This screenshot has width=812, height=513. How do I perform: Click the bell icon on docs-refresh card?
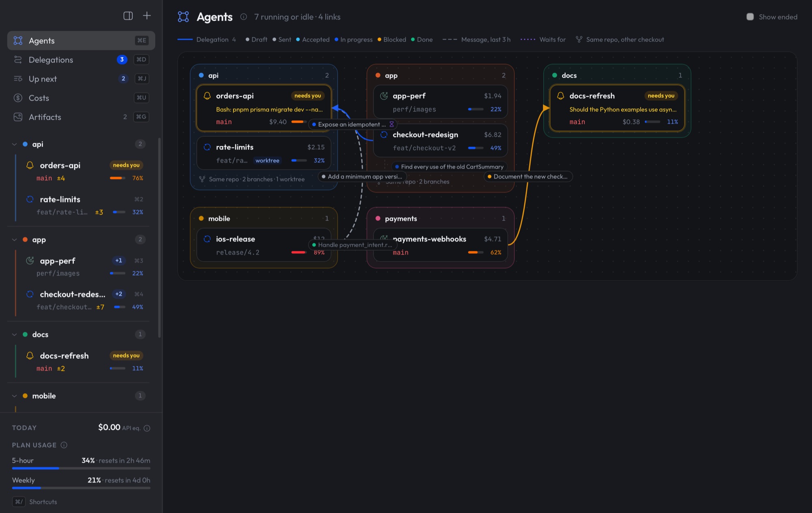point(561,96)
